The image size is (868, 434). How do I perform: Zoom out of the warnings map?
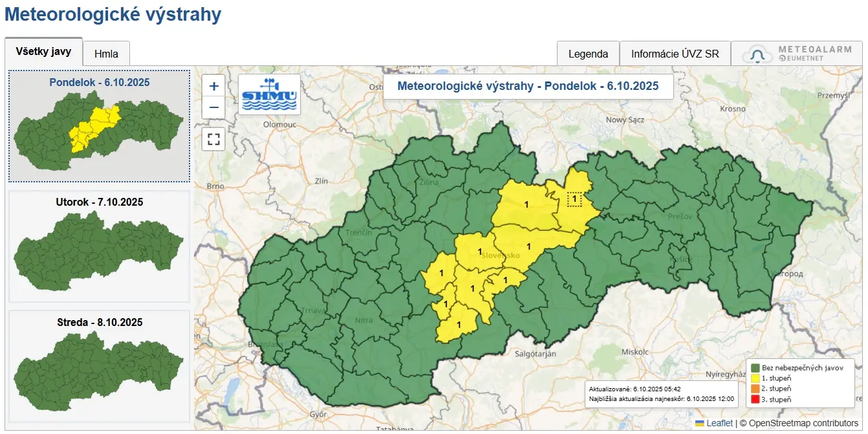213,107
